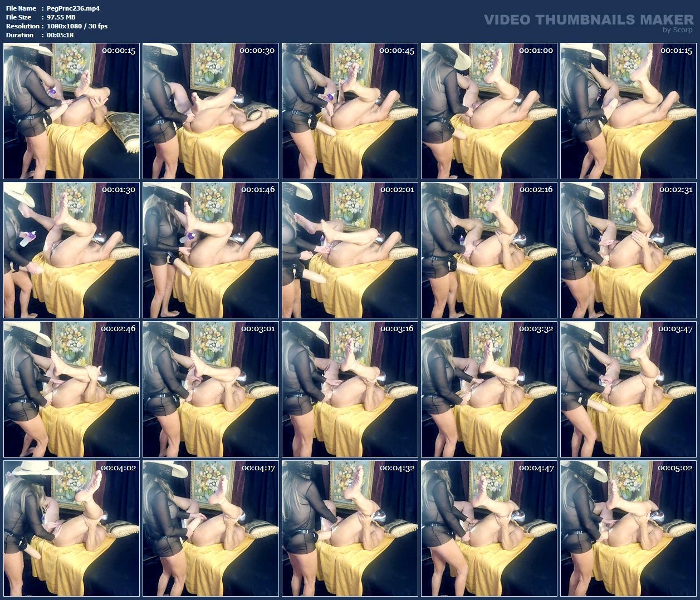Click the thumbnail marked 00:00:45
Viewport: 700px width, 600px height.
click(x=350, y=111)
